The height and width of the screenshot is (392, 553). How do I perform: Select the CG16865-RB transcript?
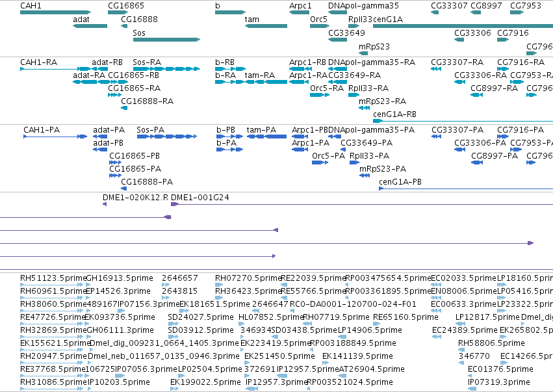tap(118, 82)
